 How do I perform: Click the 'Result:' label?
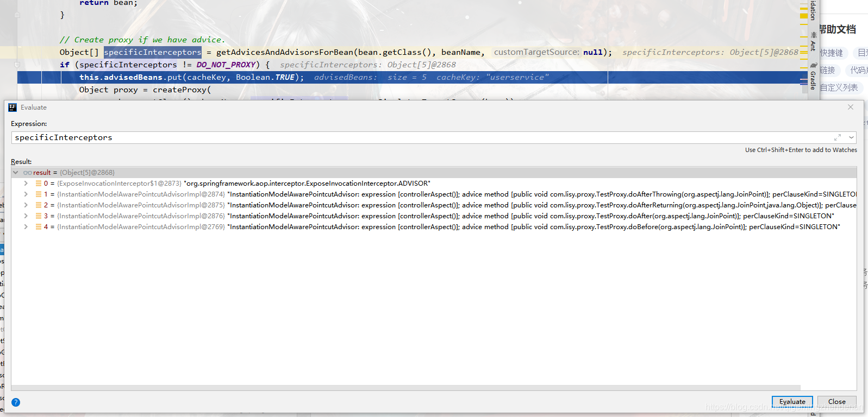point(21,162)
